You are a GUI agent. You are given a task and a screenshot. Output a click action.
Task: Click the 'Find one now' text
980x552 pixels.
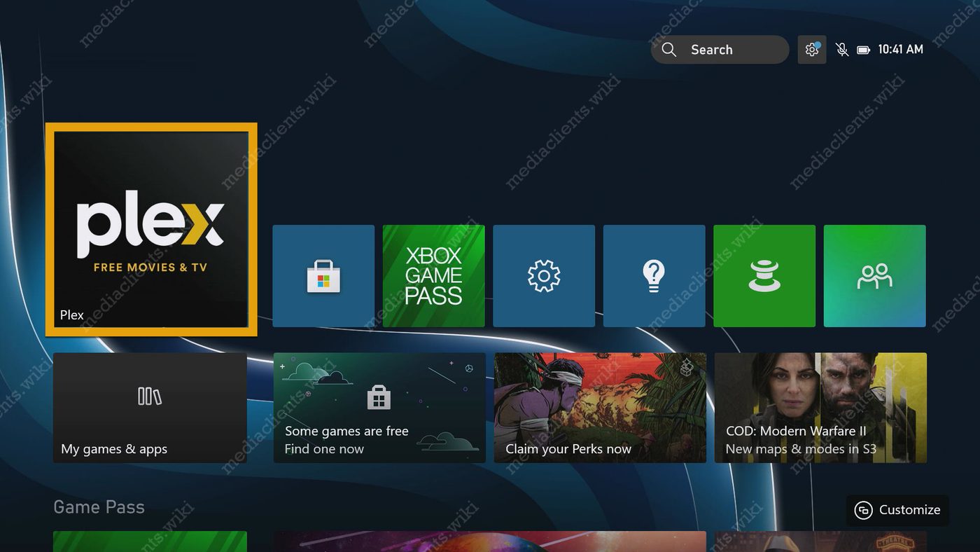coord(324,449)
